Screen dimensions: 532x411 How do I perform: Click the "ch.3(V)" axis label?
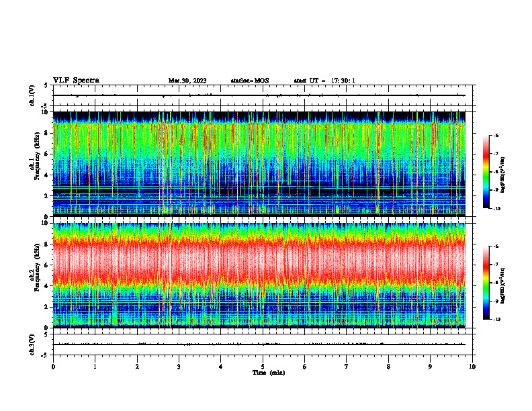[32, 345]
